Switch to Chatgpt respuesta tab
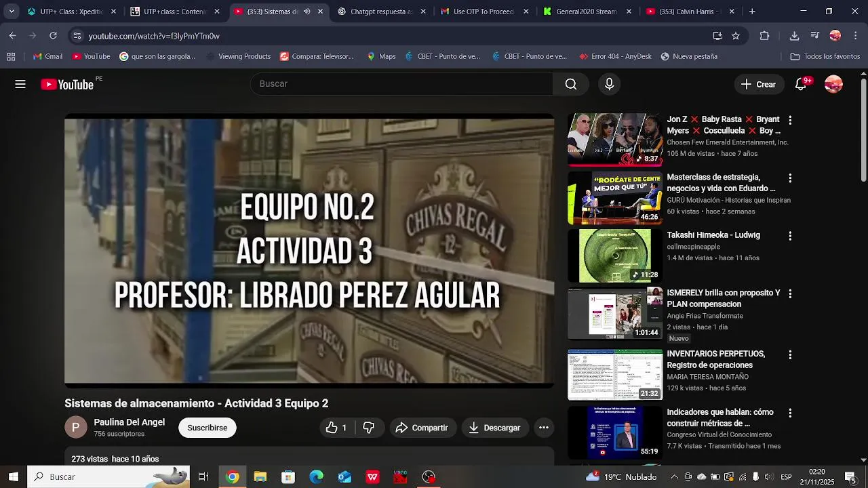 [x=381, y=12]
